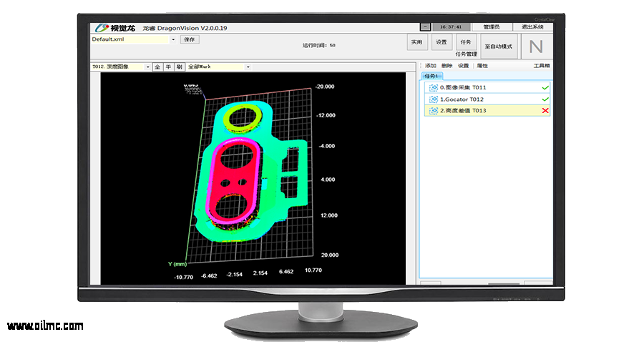Toggle the 平 view button

(168, 67)
